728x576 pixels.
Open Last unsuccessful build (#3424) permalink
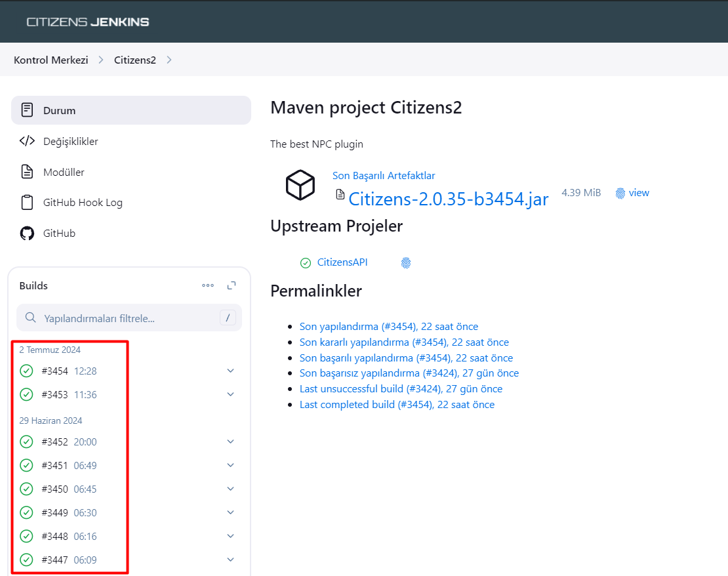click(x=401, y=389)
